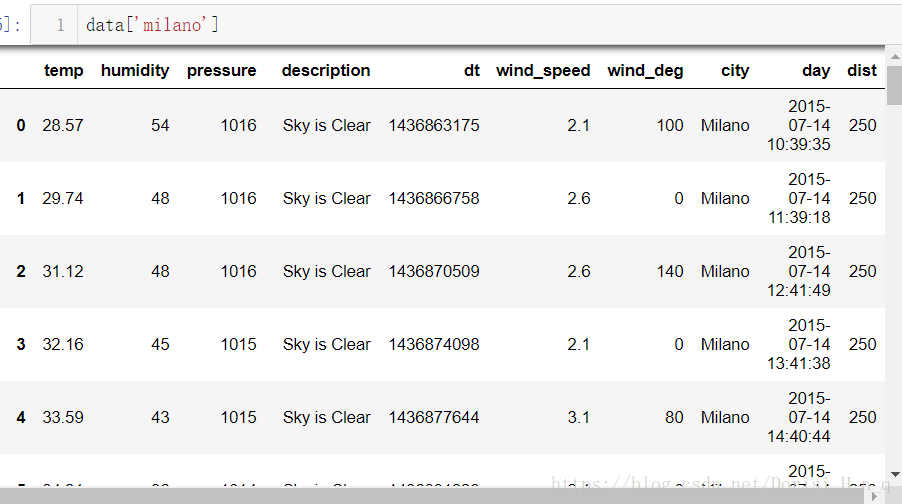Click humidity value 43
The width and height of the screenshot is (902, 504).
click(160, 418)
